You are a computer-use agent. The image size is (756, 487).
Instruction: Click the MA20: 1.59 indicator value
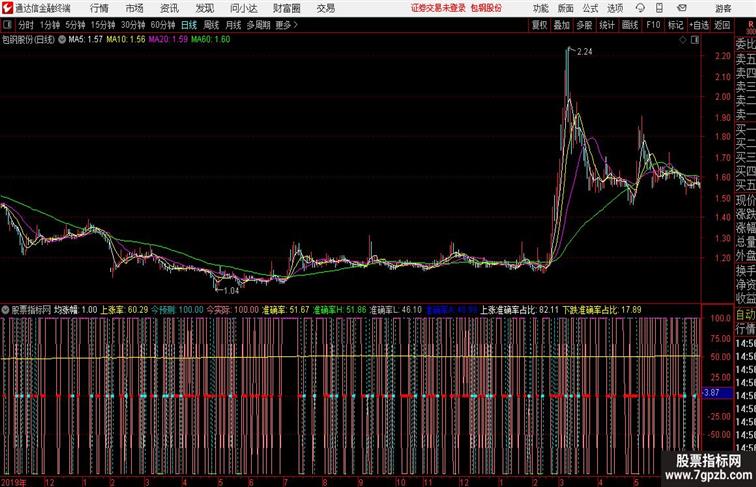(168, 40)
